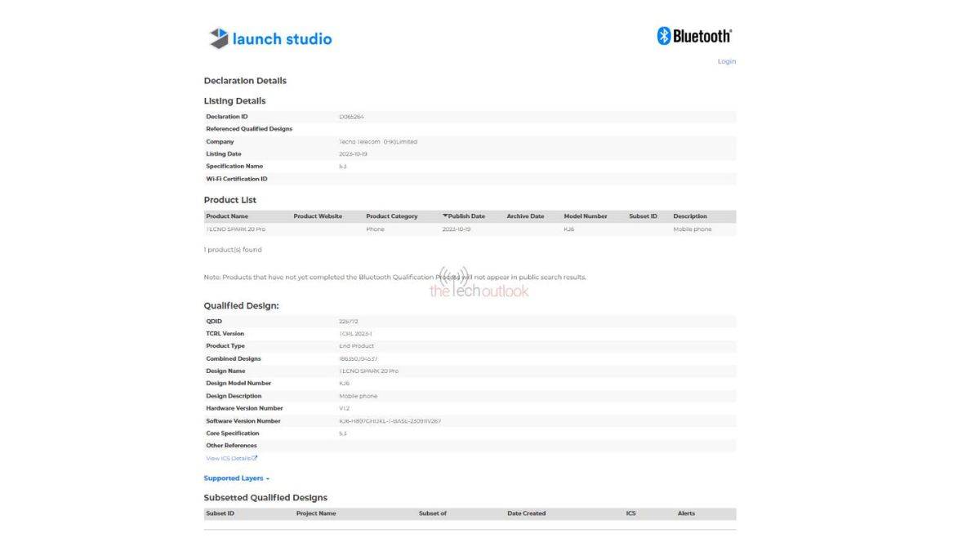Click the Product List heading
This screenshot has width=980, height=551.
(230, 200)
